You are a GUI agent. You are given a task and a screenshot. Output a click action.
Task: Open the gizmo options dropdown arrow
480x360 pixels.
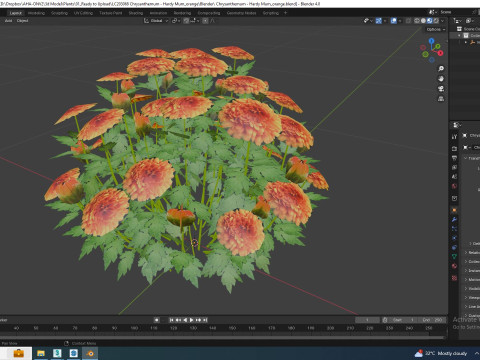[x=385, y=21]
